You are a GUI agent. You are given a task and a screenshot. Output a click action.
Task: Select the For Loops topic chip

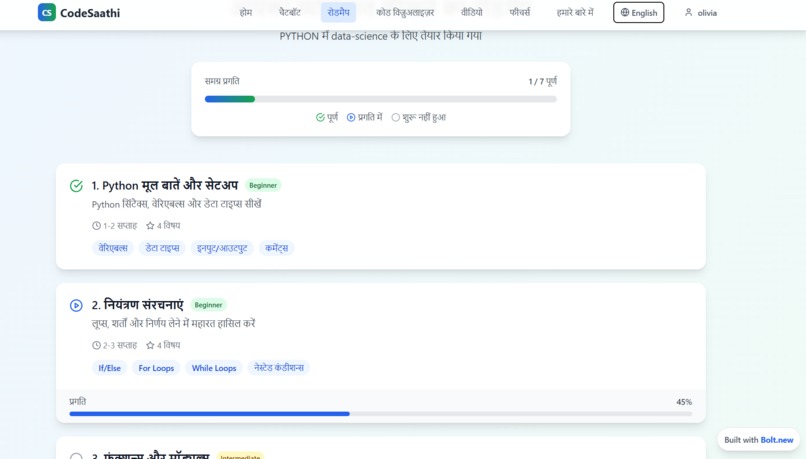(156, 368)
